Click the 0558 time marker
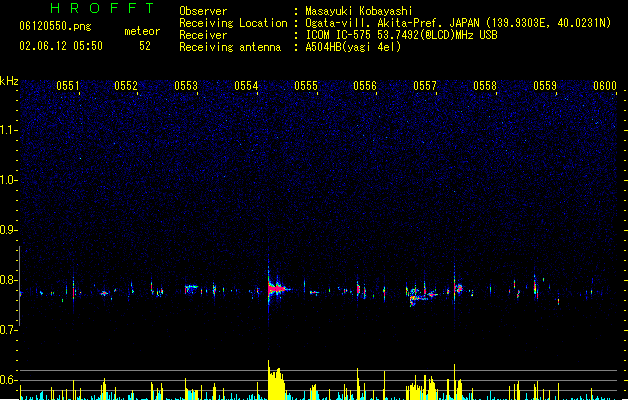The image size is (629, 400). [485, 86]
